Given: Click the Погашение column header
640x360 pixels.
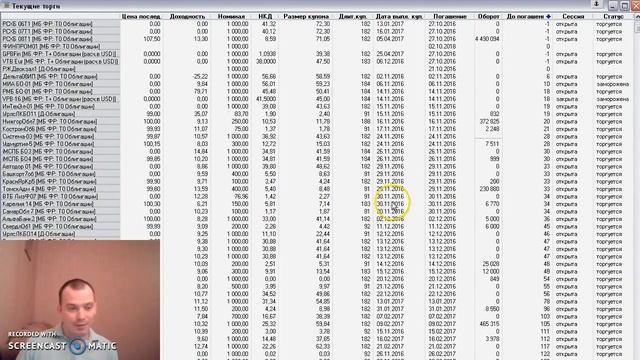Looking at the screenshot, I should click(449, 16).
